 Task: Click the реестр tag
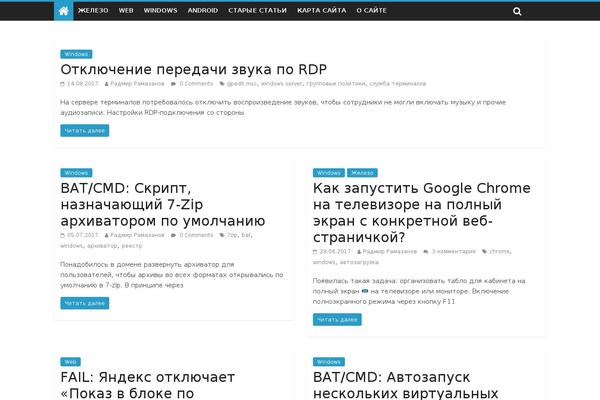point(132,246)
